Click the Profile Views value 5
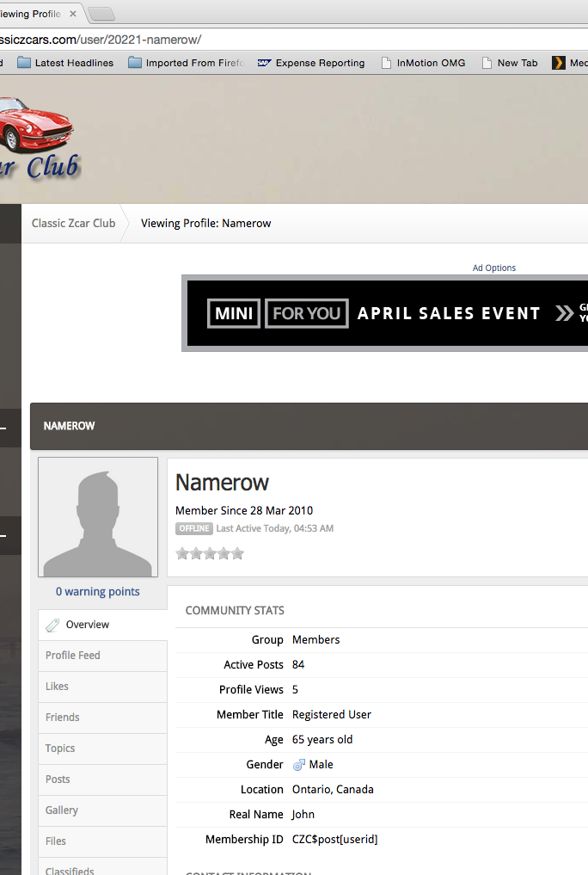Image resolution: width=588 pixels, height=875 pixels. [x=296, y=690]
